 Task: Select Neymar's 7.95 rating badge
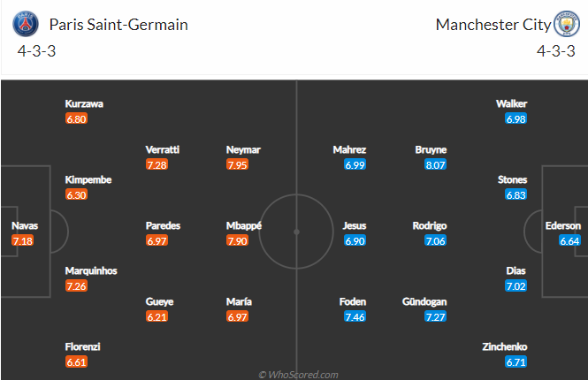pyautogui.click(x=239, y=164)
